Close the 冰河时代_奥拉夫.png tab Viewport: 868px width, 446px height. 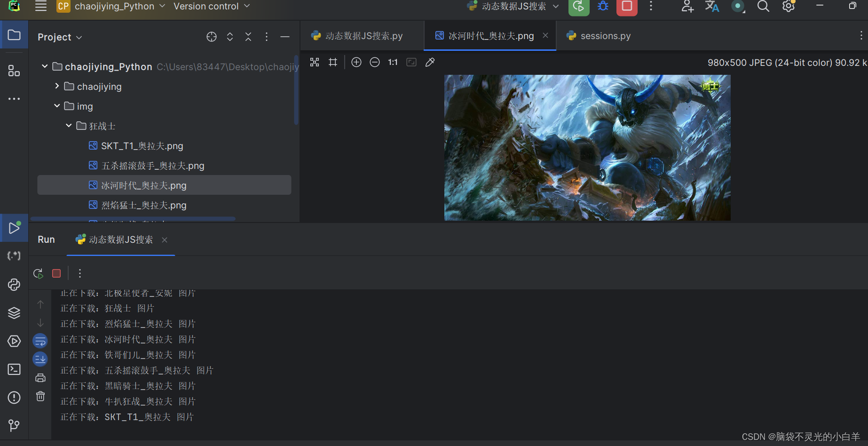545,35
